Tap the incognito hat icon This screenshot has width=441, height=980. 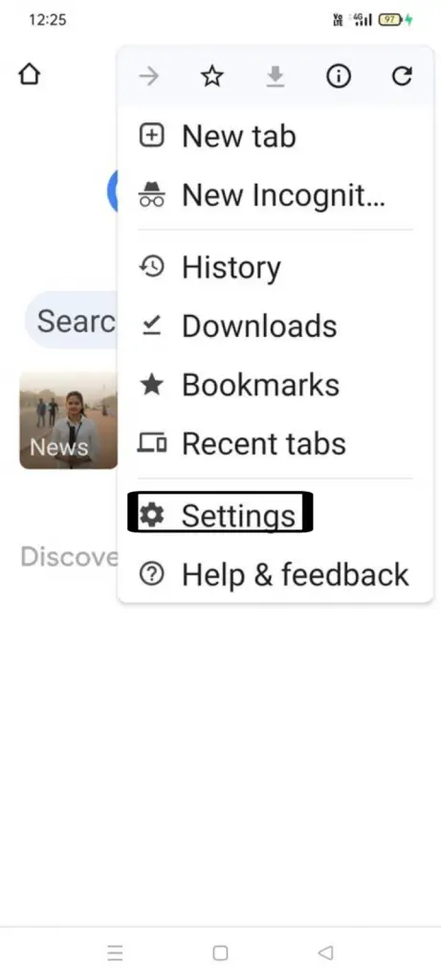(151, 194)
